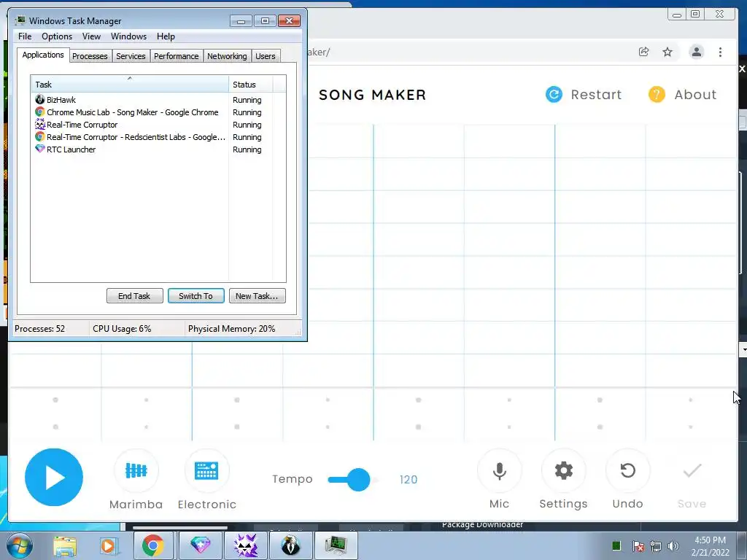Click the Restart label in Song Maker
747x560 pixels.
pyautogui.click(x=596, y=94)
